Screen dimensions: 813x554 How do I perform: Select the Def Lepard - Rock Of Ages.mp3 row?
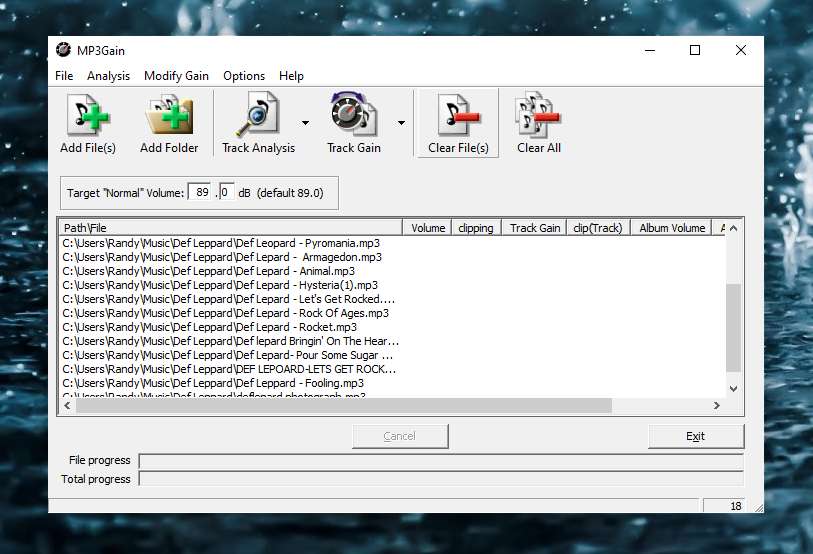tap(226, 313)
